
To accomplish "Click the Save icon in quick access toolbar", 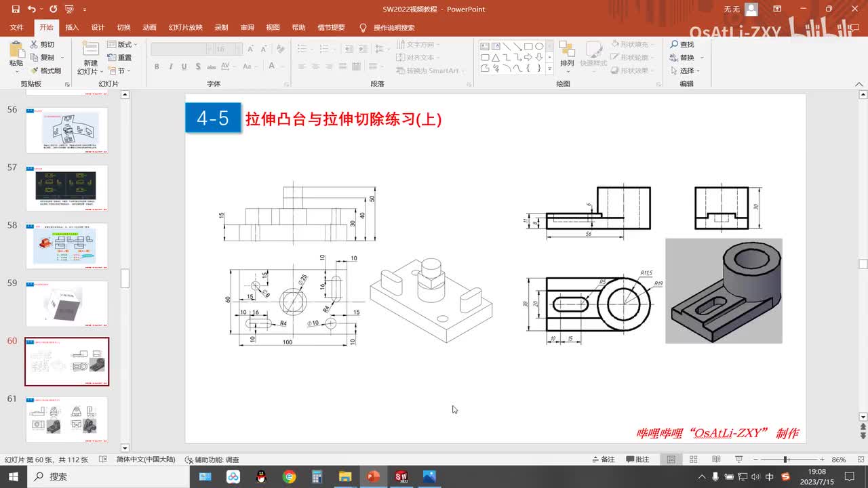I will coord(16,9).
